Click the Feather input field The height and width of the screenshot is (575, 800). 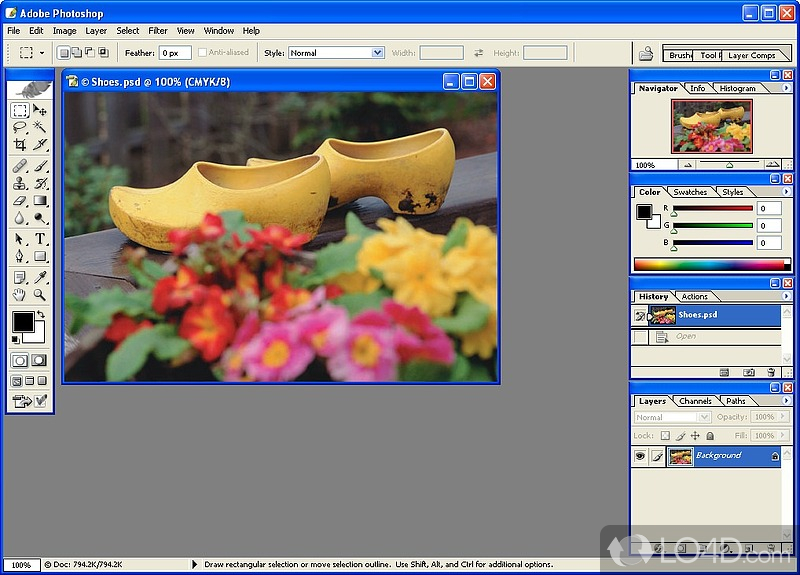coord(174,53)
